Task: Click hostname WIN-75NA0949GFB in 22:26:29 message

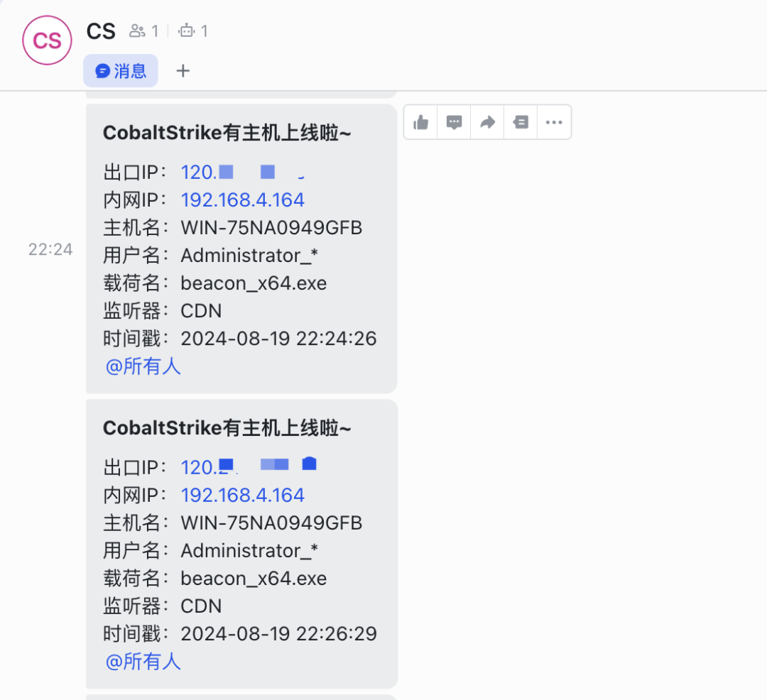Action: point(271,523)
